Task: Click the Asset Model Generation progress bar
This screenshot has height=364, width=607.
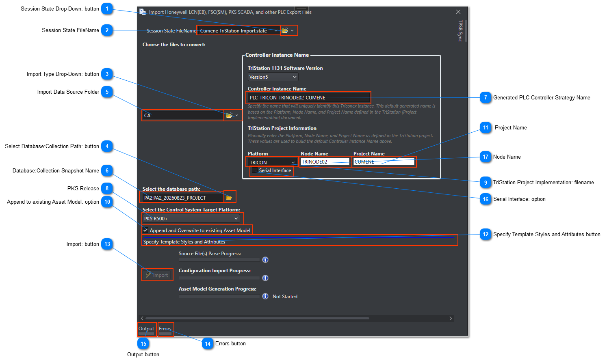Action: tap(219, 296)
